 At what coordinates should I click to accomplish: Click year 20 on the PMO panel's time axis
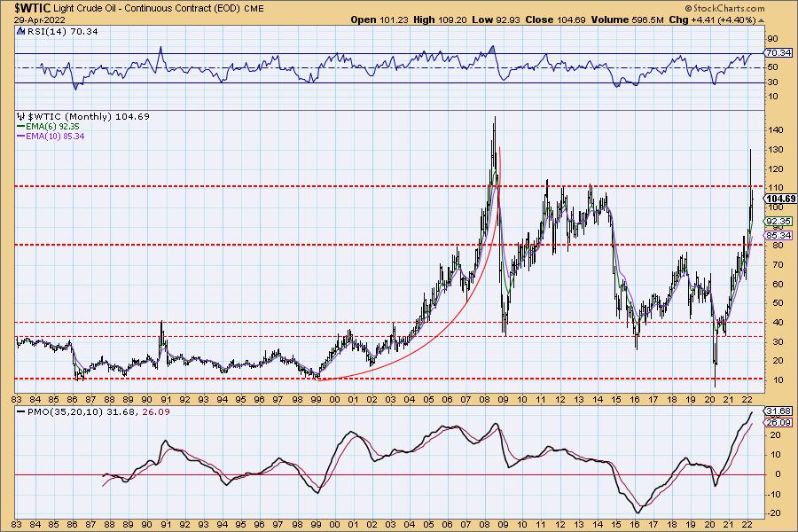pyautogui.click(x=709, y=525)
